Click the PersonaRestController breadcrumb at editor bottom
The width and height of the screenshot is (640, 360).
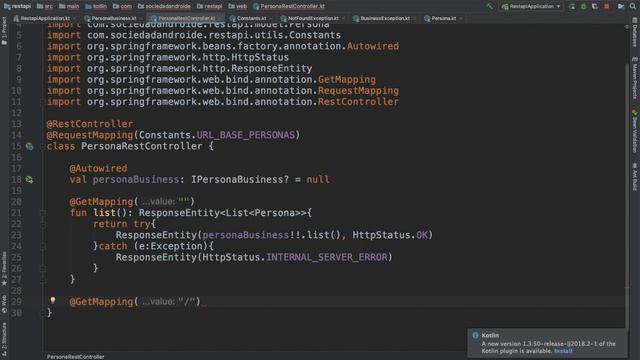76,357
